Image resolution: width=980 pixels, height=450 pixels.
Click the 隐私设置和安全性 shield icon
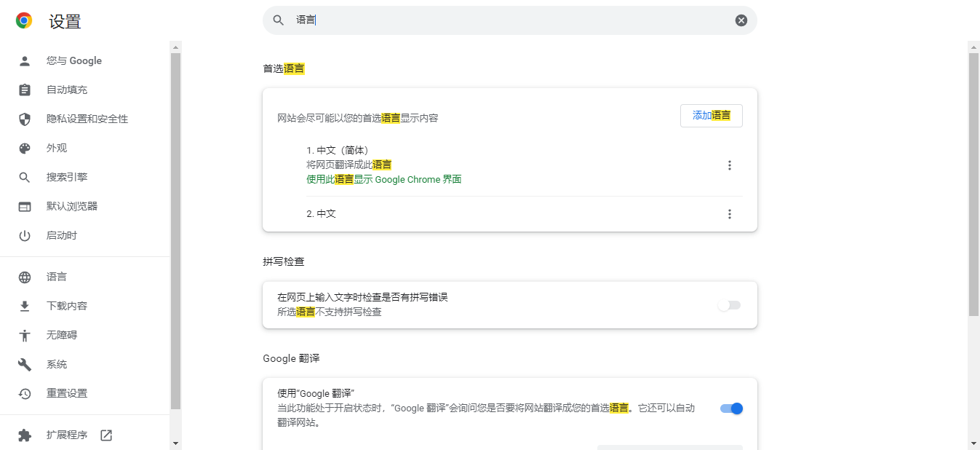pyautogui.click(x=25, y=119)
